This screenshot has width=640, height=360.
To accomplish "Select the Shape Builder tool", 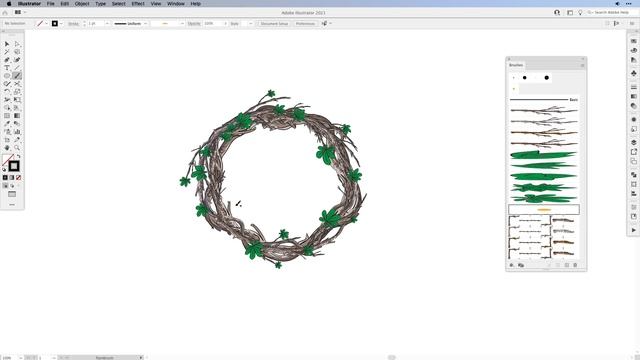I will [7, 108].
